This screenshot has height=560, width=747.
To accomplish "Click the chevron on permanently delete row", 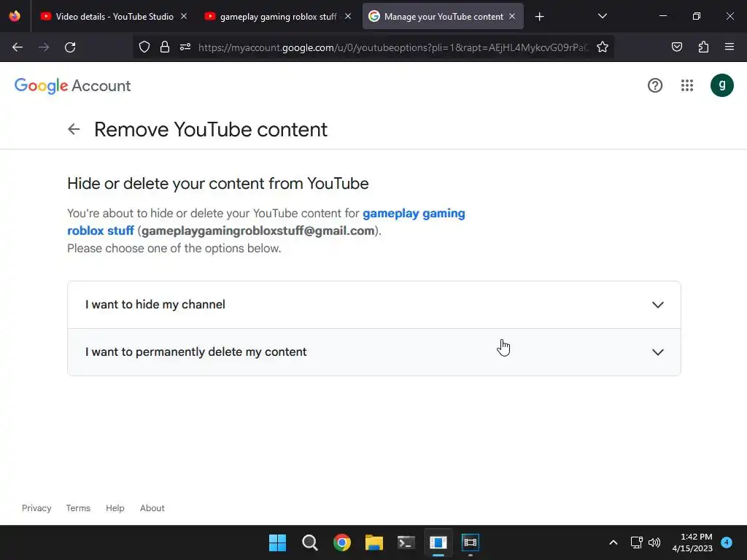I will click(658, 352).
